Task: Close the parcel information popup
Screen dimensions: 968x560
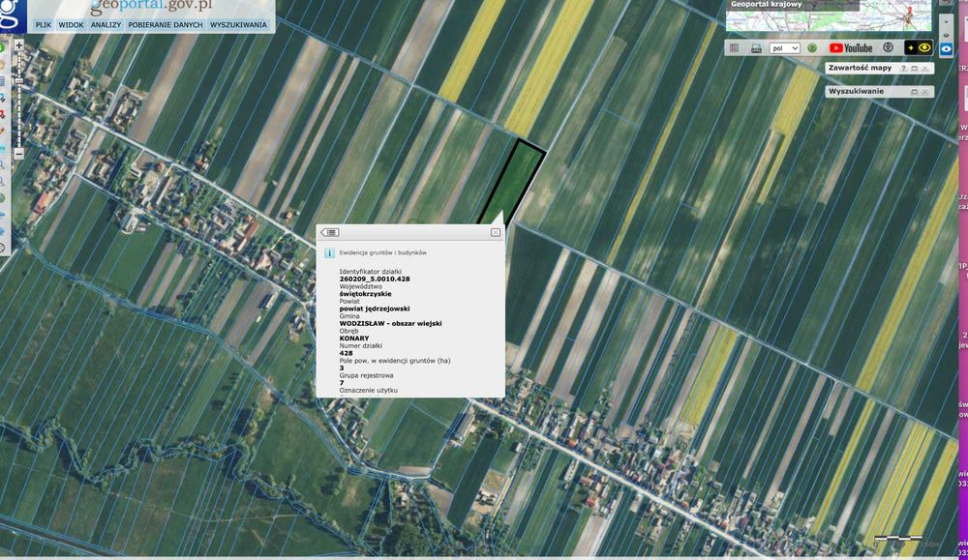Action: coord(495,232)
